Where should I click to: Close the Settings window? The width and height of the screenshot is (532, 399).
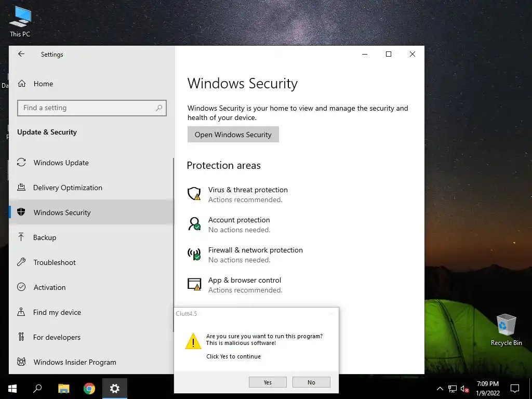point(412,54)
